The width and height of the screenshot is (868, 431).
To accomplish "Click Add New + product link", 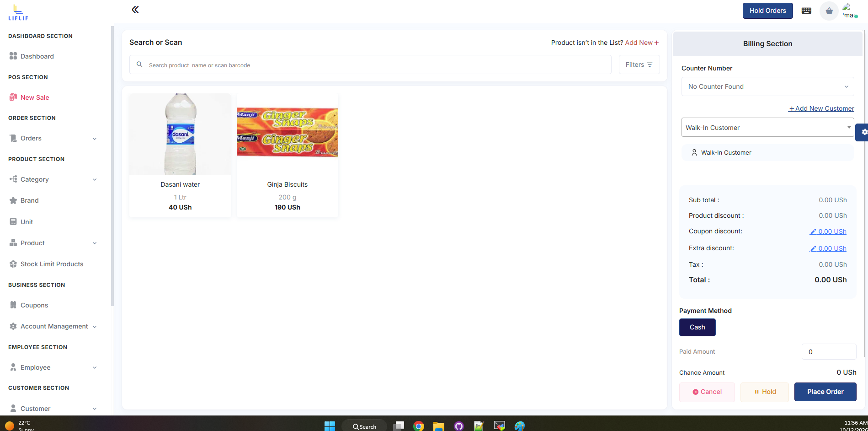I will (642, 43).
